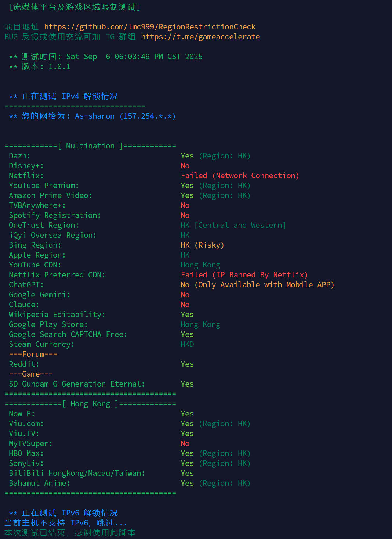Click the '---Forum---' divider text
Viewport: 392px width, 539px height.
(x=33, y=354)
